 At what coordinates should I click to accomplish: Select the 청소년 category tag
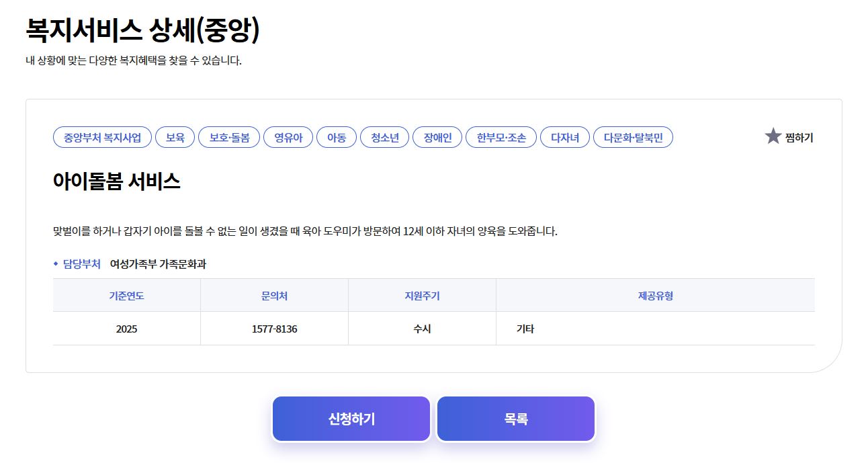(384, 136)
